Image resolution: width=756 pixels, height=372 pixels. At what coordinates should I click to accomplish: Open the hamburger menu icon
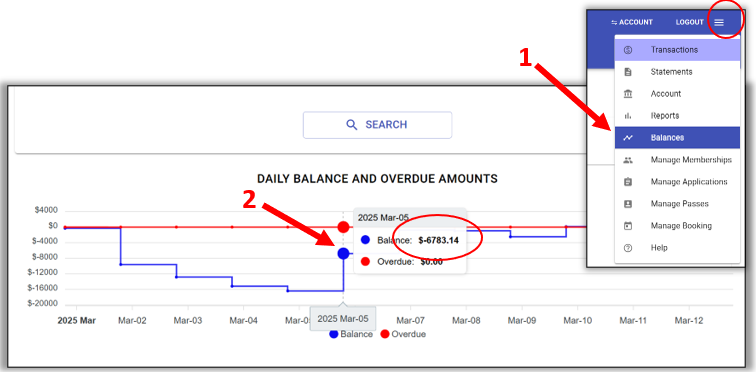[x=719, y=22]
